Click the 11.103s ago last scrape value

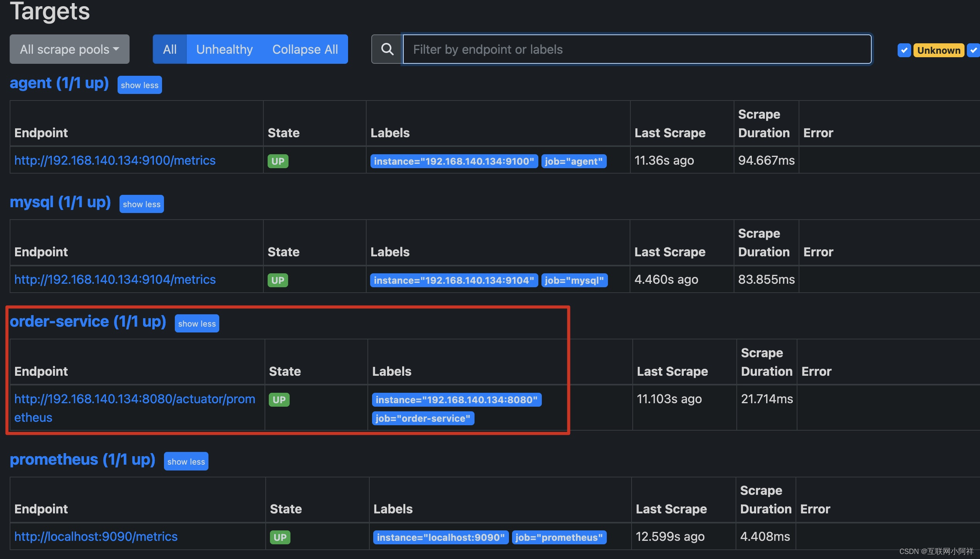[669, 399]
